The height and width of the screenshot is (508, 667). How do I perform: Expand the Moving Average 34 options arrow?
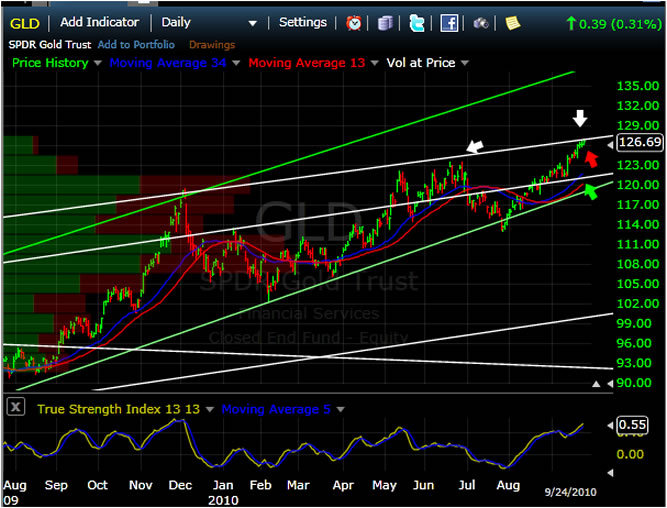pyautogui.click(x=237, y=63)
